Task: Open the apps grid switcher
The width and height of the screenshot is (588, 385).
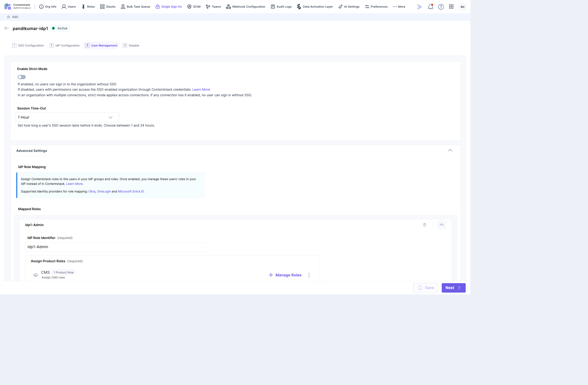Action: 451,7
